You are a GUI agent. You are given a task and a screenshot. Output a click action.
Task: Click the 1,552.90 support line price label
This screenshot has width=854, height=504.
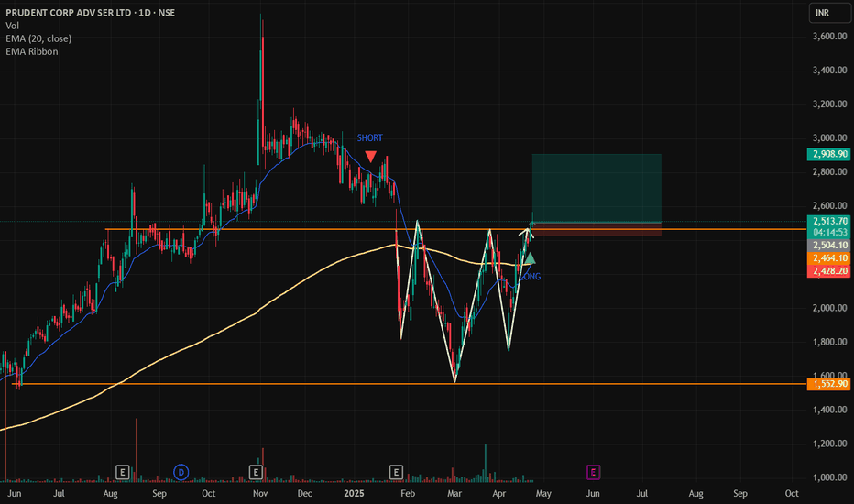(x=828, y=384)
